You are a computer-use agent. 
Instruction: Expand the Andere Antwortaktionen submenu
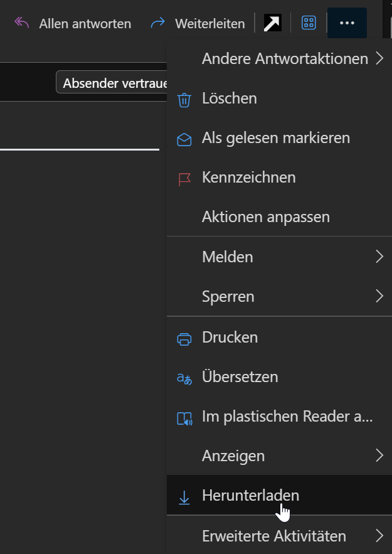point(379,59)
